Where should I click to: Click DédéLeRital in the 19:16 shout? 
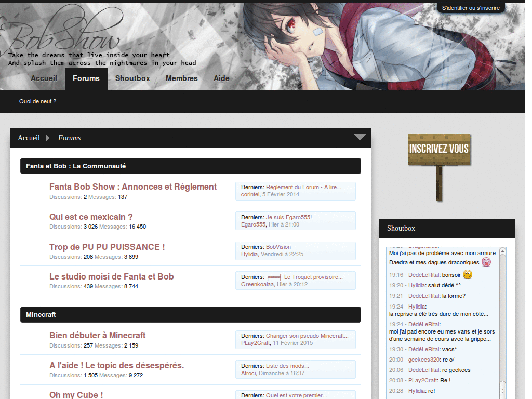[424, 275]
